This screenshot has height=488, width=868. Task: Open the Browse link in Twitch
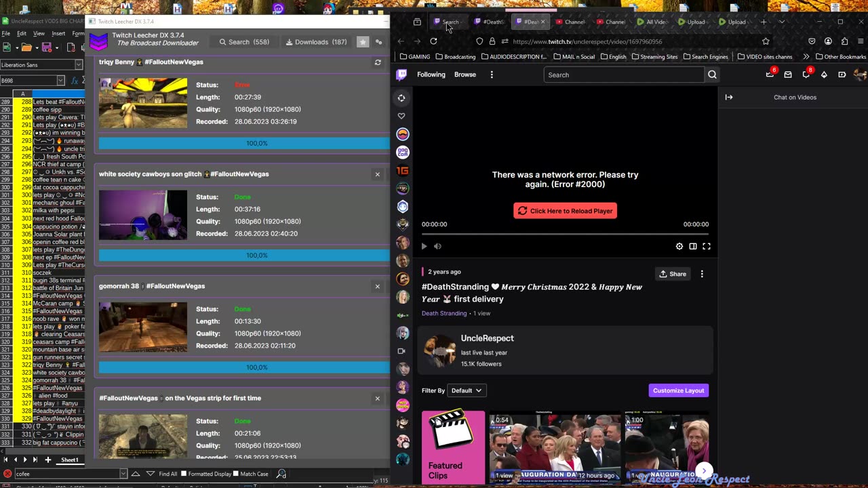465,75
